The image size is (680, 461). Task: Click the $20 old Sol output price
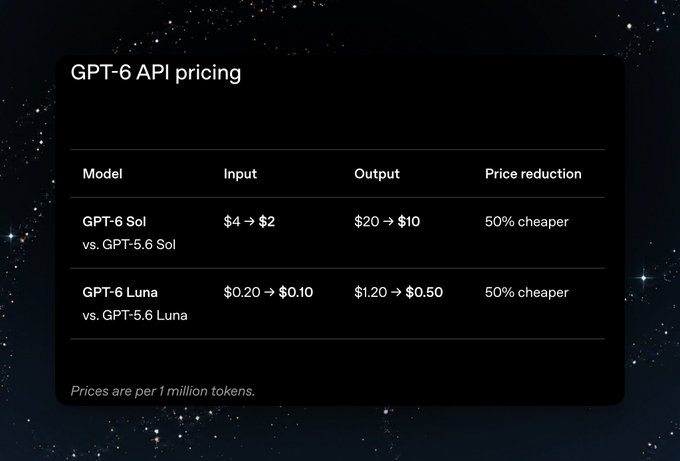click(366, 222)
